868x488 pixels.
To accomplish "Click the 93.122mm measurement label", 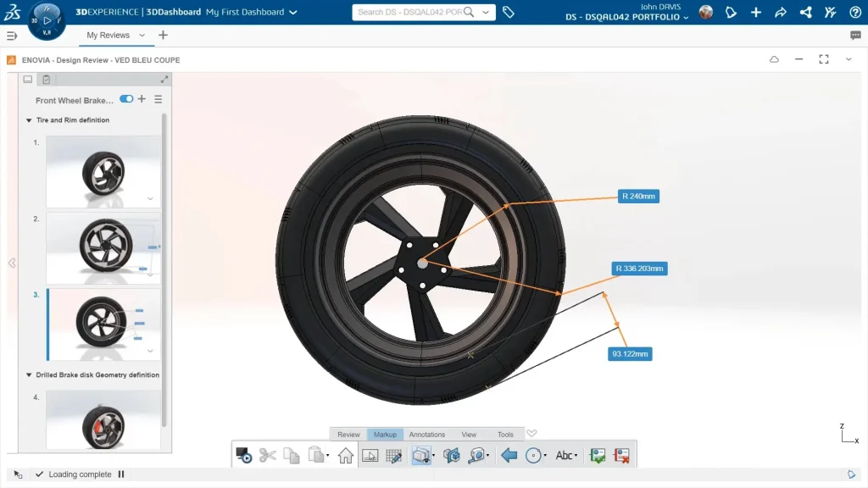I will tap(631, 353).
